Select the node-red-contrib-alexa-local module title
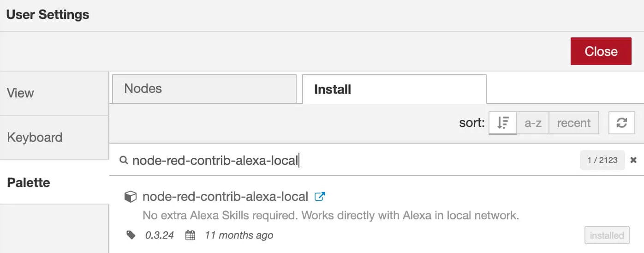Viewport: 644px width, 253px height. [x=225, y=197]
